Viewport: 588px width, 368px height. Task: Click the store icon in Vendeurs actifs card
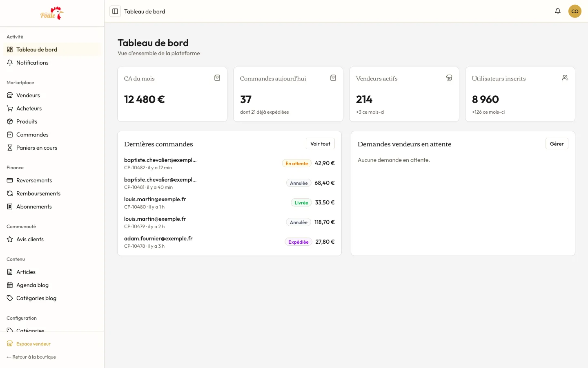point(449,78)
